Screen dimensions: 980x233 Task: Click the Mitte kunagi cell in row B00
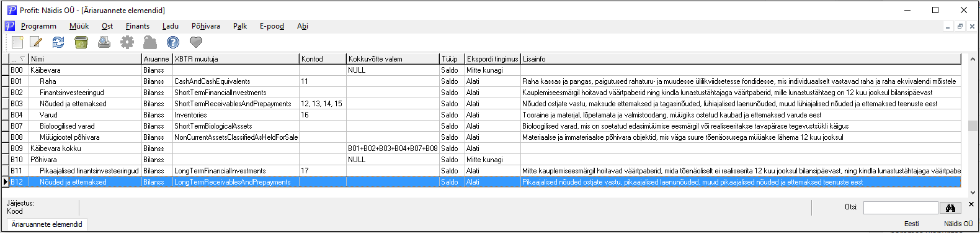click(492, 70)
